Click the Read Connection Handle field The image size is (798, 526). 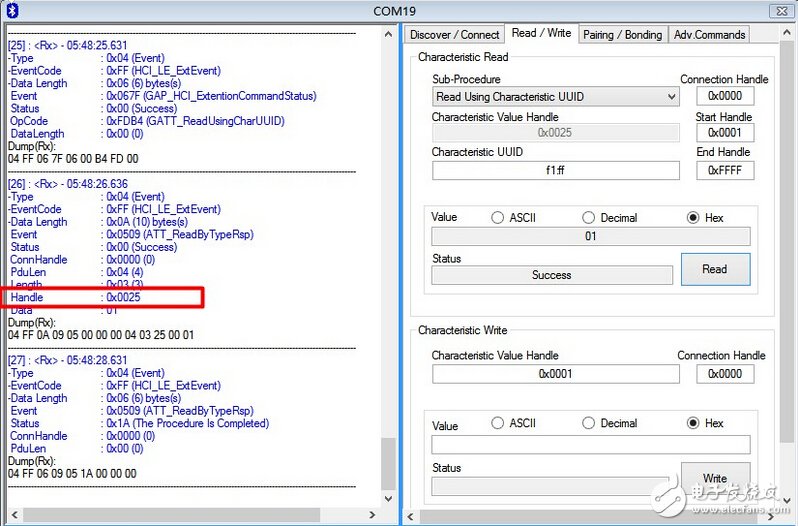pos(725,97)
